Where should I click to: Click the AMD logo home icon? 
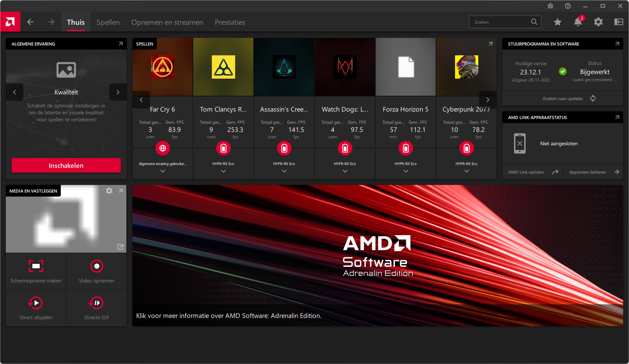pyautogui.click(x=10, y=22)
